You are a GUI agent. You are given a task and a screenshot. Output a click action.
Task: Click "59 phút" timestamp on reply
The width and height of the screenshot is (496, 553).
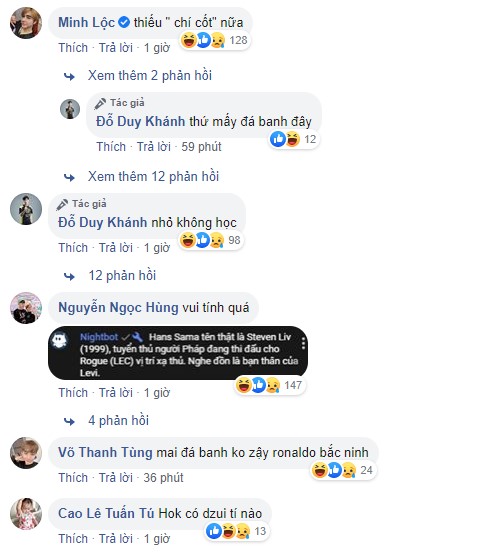(201, 147)
